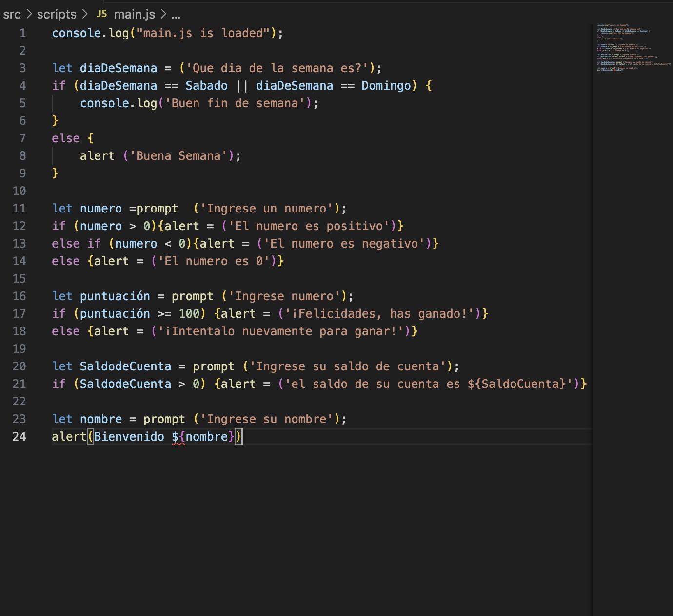Viewport: 673px width, 616px height.
Task: Click the Sabado identifier on line 4
Action: (206, 86)
